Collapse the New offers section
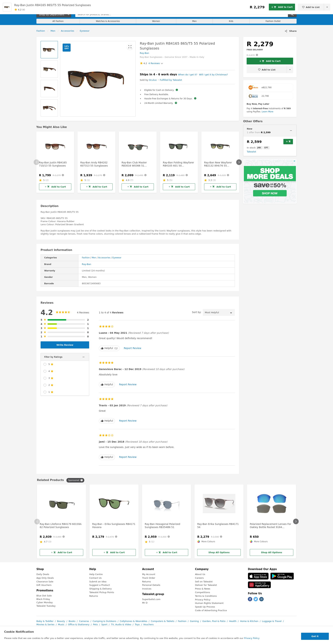Screen dimensions: 333x644 coord(291,131)
